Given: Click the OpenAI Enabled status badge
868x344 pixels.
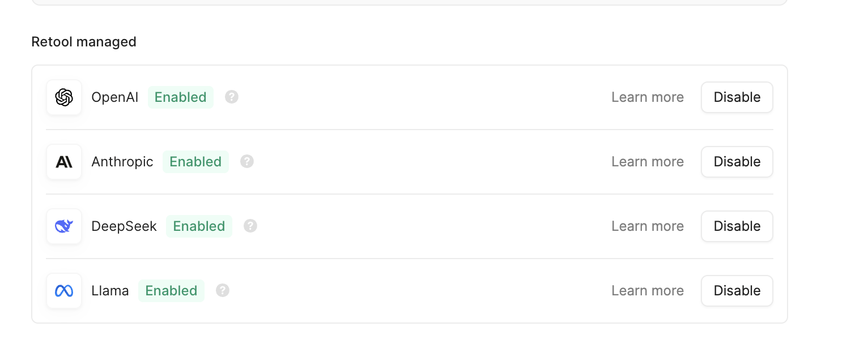Looking at the screenshot, I should click(181, 97).
